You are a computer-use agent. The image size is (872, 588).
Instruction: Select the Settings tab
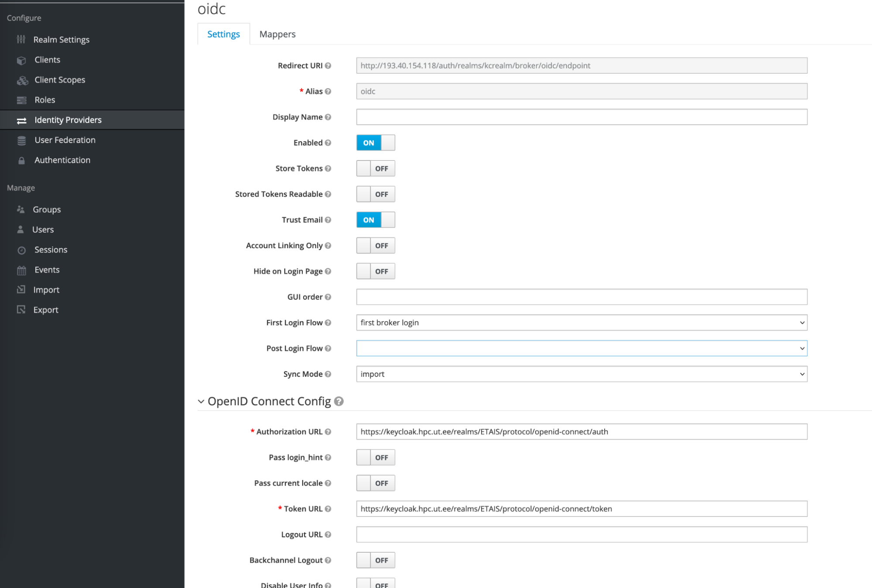[x=223, y=34]
